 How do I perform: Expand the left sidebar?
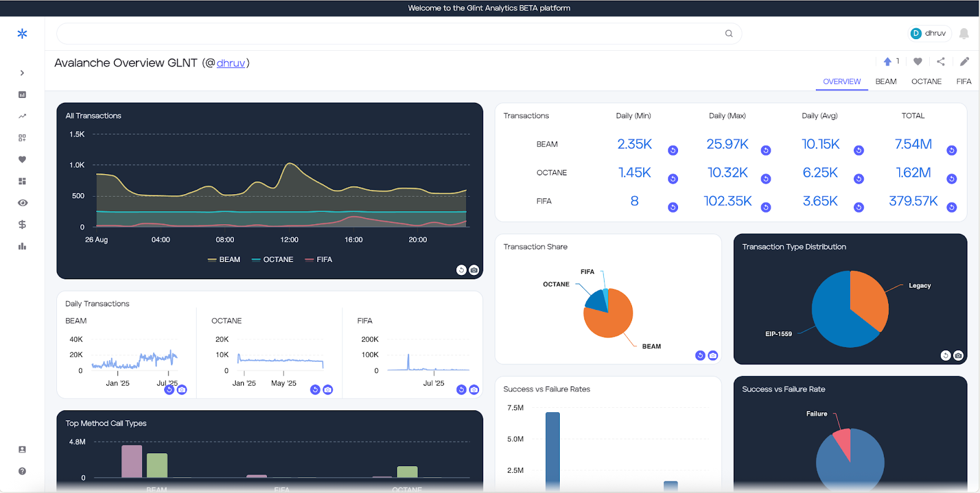(x=22, y=73)
